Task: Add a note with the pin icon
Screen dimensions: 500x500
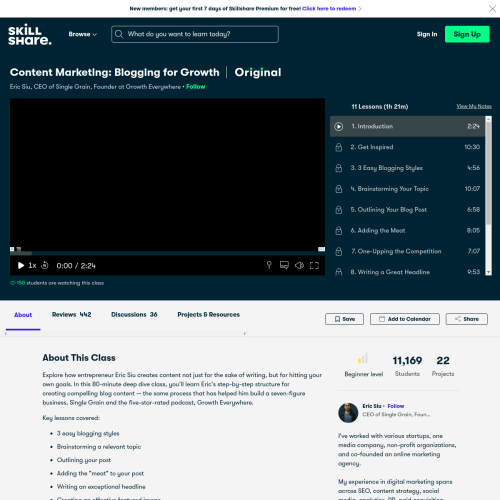Action: (269, 265)
